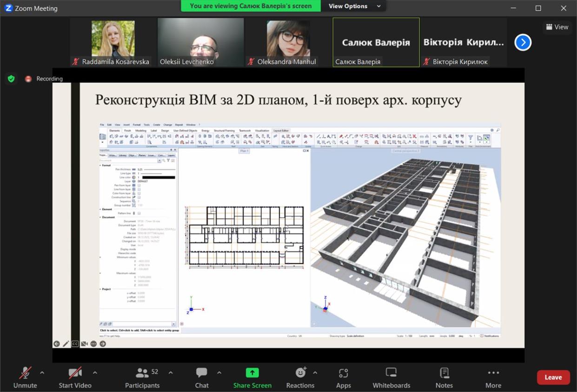Toggle the CC subtitles icon on slide
The width and height of the screenshot is (577, 392).
point(75,344)
